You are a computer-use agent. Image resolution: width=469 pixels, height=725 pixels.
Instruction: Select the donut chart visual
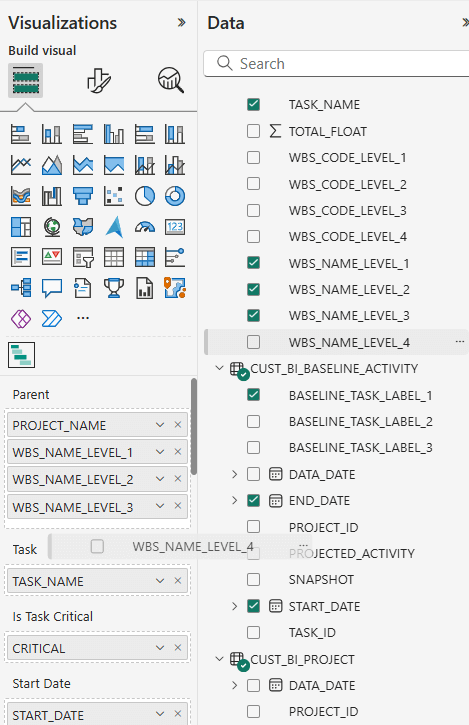click(x=175, y=196)
